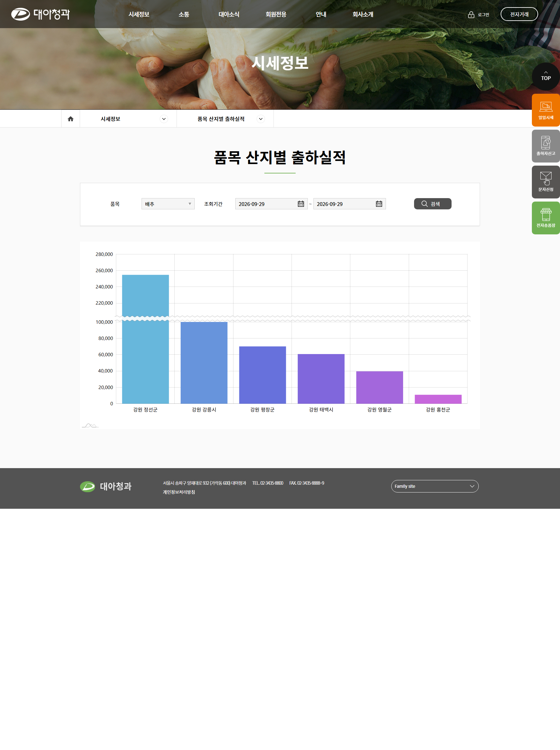Select the 강원 영월군 bar in chart
Image resolution: width=560 pixels, height=750 pixels.
pos(380,387)
